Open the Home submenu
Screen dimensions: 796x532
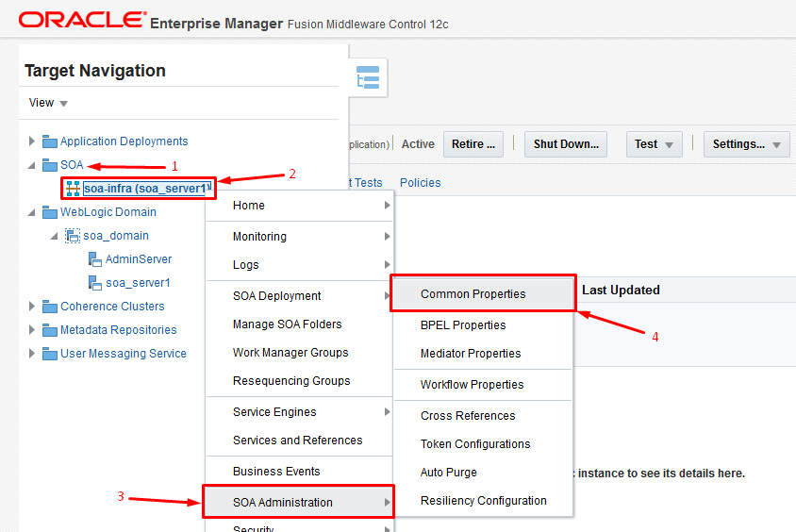point(300,206)
